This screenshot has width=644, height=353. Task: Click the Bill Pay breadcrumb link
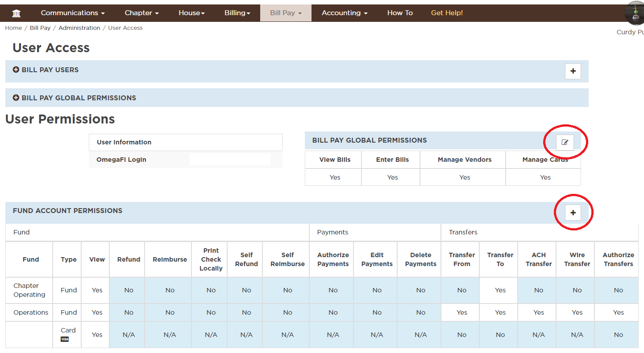pyautogui.click(x=40, y=28)
